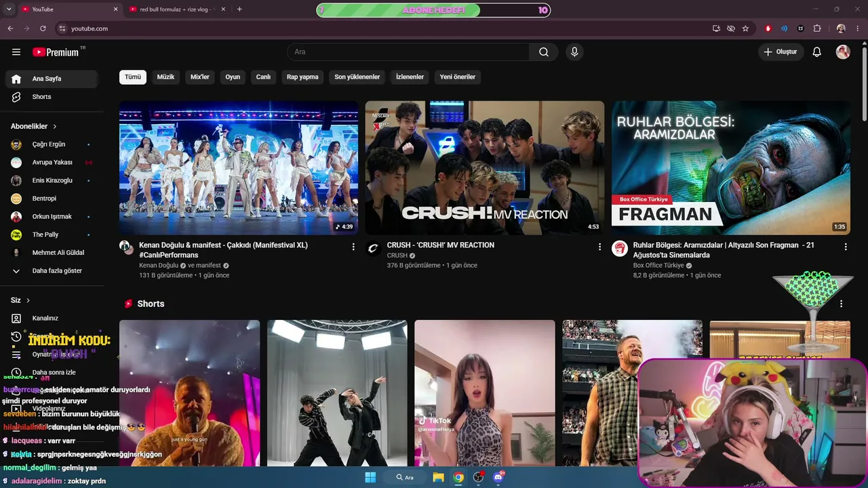Image resolution: width=868 pixels, height=488 pixels.
Task: Bookmark this page with the star icon
Action: pos(745,28)
